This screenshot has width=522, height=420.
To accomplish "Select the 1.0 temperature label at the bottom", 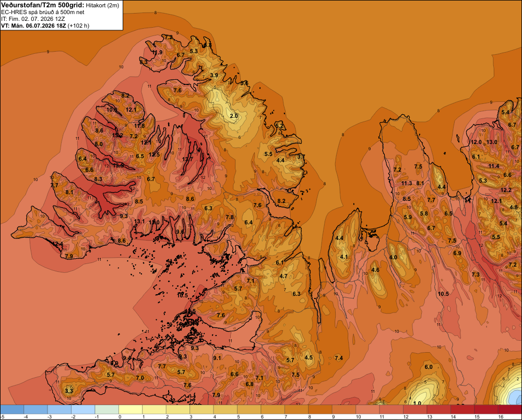I will coord(417,403).
